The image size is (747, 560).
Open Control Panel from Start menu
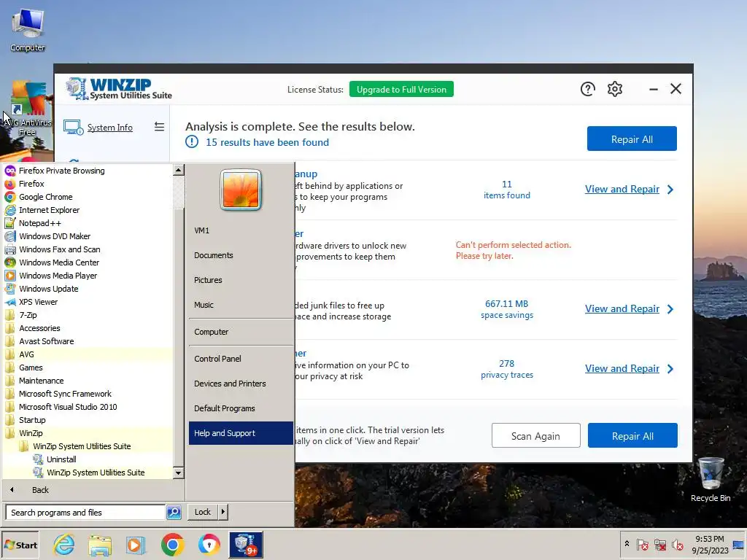tap(241, 359)
